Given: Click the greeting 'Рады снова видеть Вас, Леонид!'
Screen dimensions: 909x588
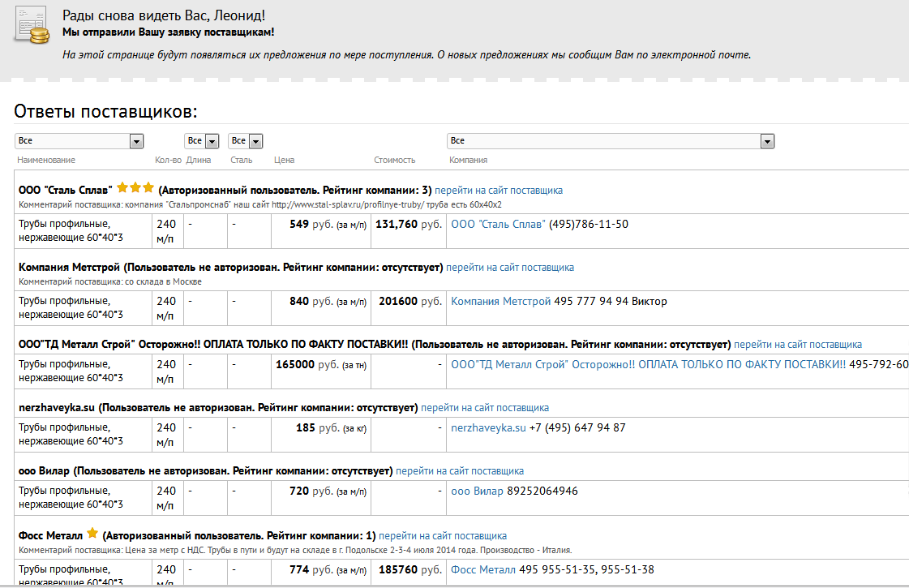Looking at the screenshot, I should tap(164, 15).
